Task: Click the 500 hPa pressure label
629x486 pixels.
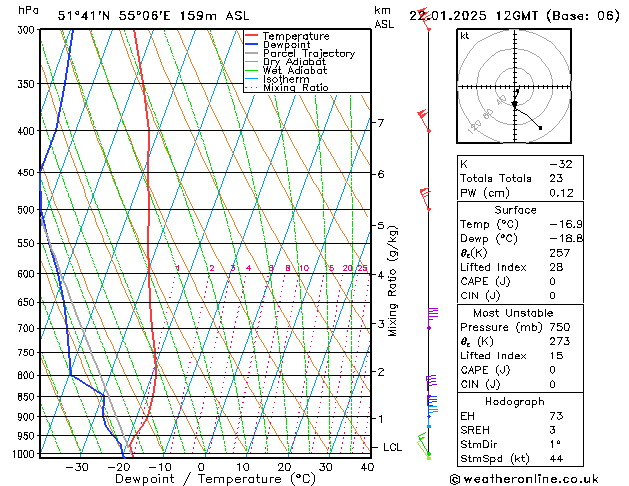Action: tap(28, 210)
